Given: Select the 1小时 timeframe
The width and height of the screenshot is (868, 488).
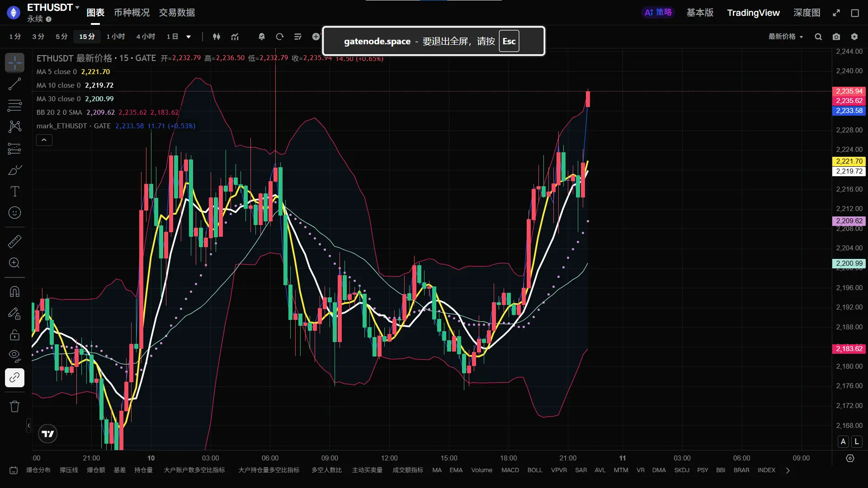Looking at the screenshot, I should click(116, 37).
